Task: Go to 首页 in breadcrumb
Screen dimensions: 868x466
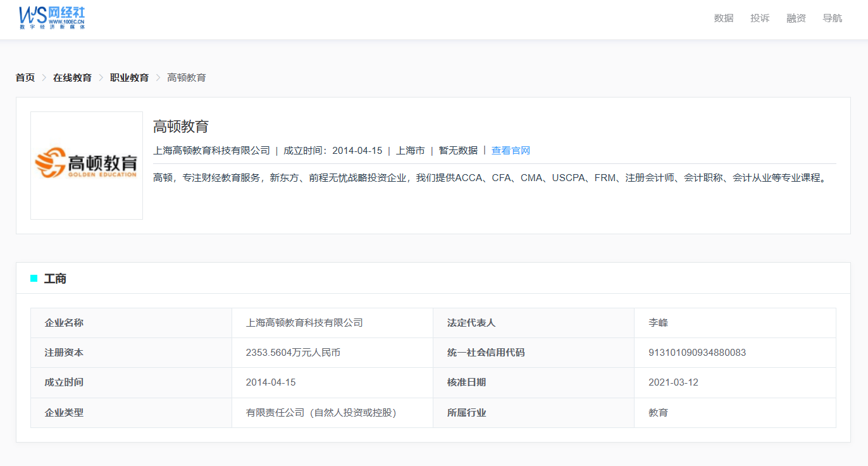Action: click(x=25, y=78)
